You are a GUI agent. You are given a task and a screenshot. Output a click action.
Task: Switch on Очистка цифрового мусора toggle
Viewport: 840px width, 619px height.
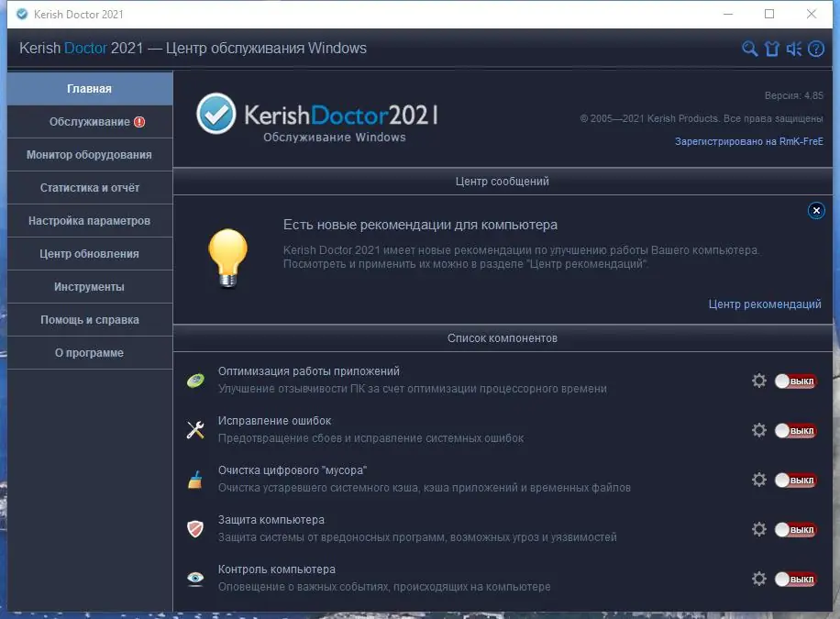click(x=796, y=481)
